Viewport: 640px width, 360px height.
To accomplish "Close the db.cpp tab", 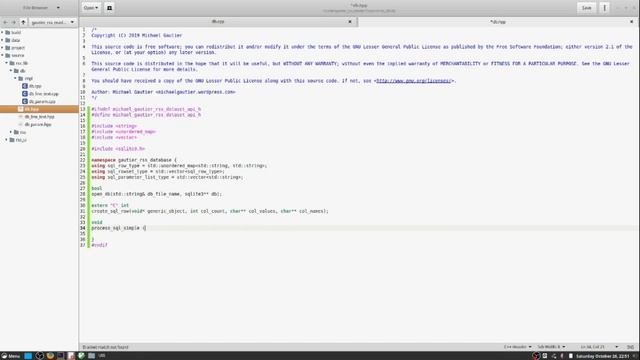I will 350,22.
